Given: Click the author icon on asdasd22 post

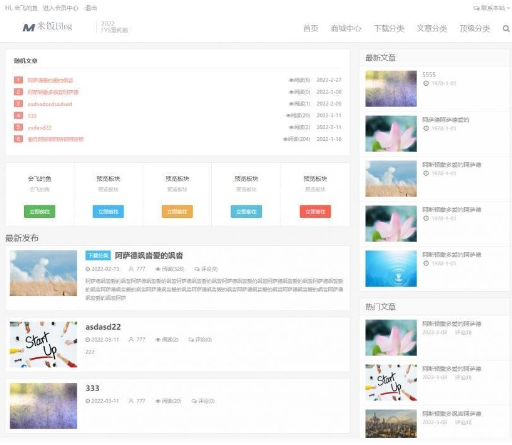Looking at the screenshot, I should [131, 339].
